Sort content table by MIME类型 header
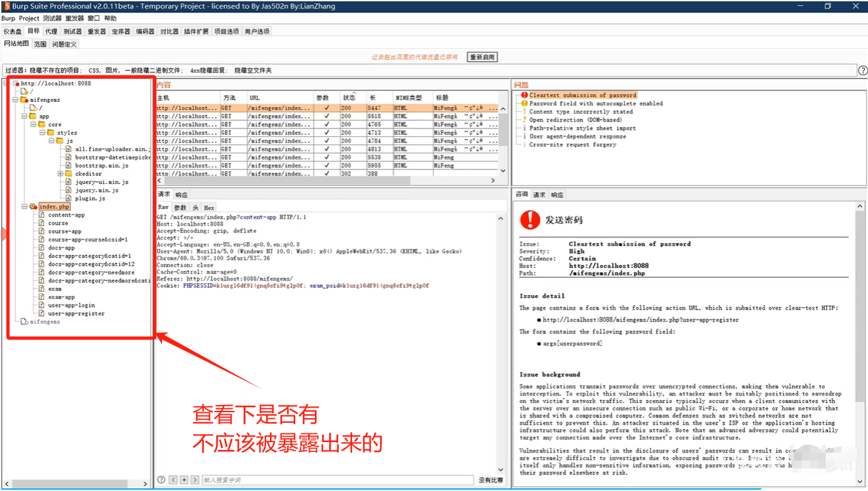Viewport: 868px width, 491px height. coord(413,97)
